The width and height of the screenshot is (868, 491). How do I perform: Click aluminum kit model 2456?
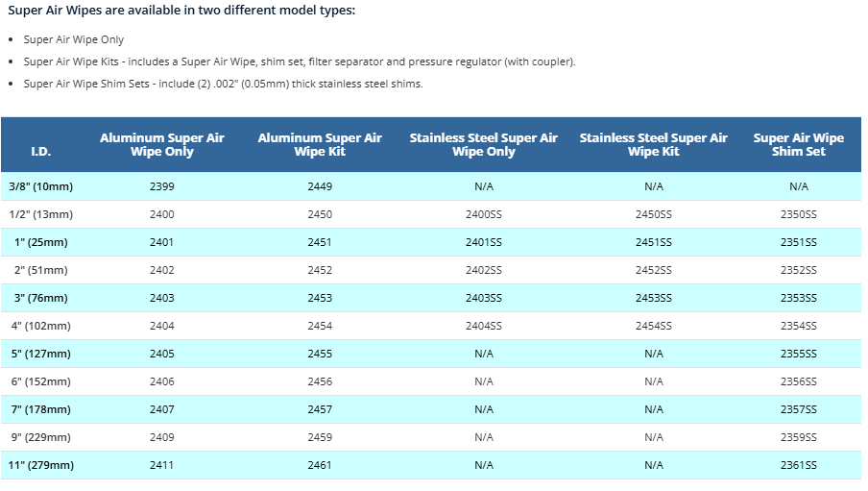coord(320,381)
